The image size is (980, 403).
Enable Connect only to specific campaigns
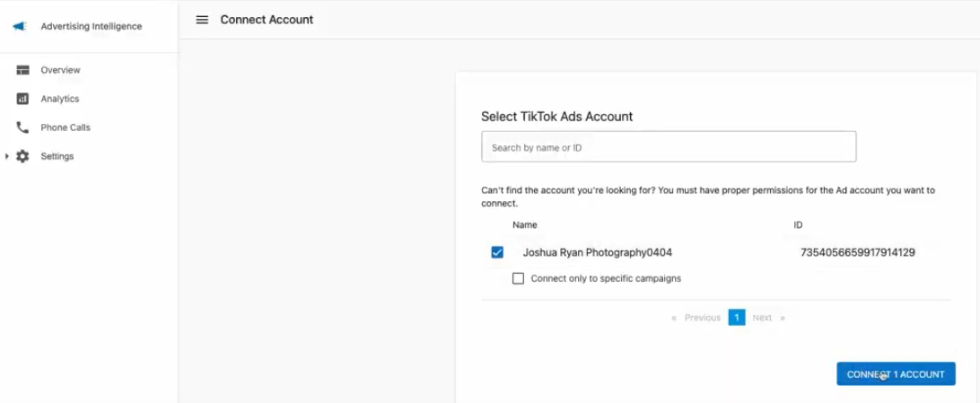tap(518, 278)
